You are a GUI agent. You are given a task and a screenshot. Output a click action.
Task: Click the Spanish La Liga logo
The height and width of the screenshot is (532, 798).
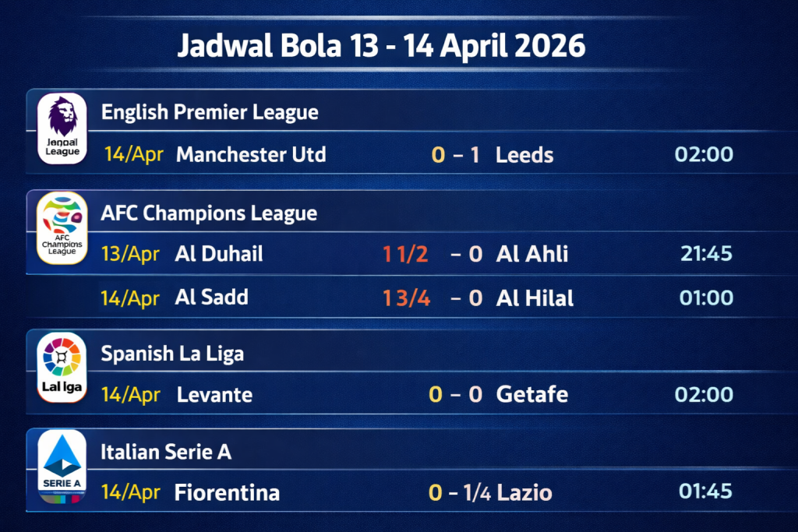tap(63, 367)
